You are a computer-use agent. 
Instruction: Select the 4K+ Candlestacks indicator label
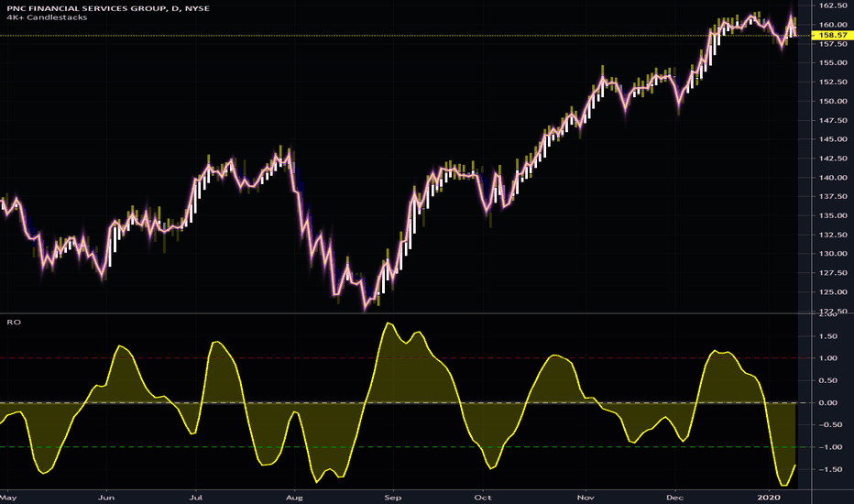(x=47, y=17)
